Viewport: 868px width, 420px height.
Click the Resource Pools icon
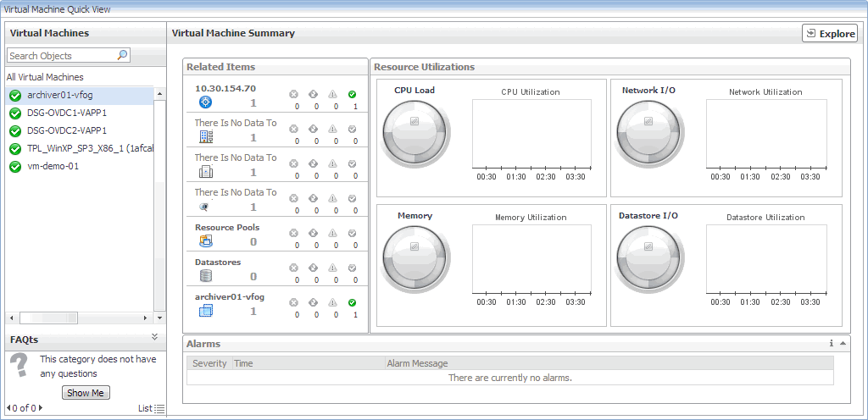point(205,241)
